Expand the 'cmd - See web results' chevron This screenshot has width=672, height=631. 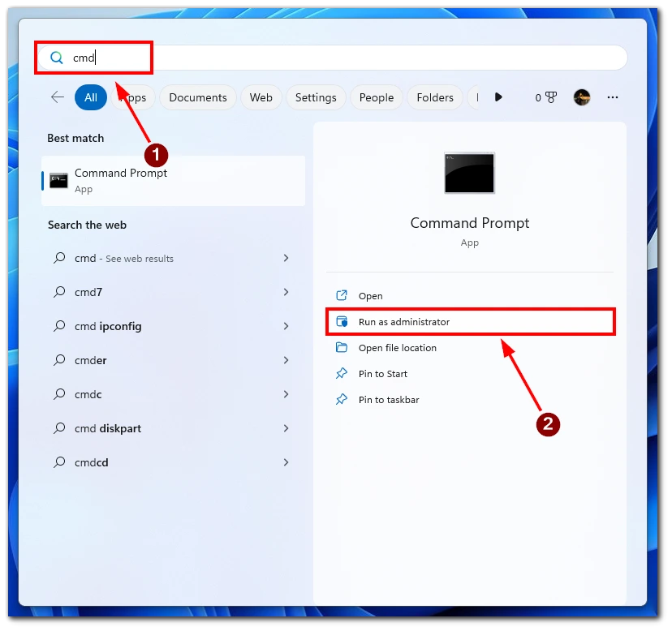(x=286, y=258)
